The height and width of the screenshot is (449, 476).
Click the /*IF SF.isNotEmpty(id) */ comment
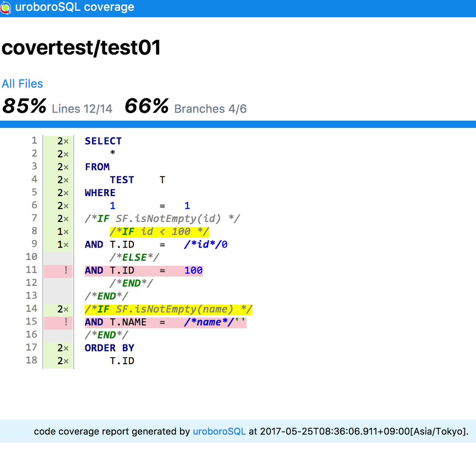[x=162, y=219]
